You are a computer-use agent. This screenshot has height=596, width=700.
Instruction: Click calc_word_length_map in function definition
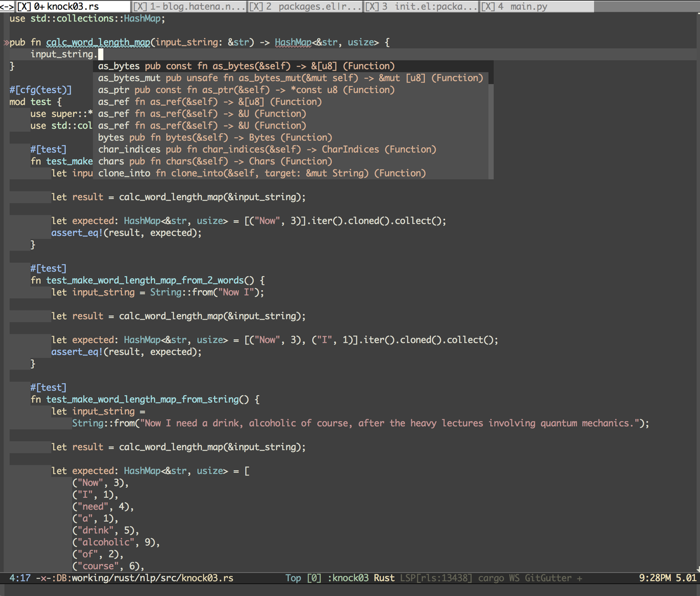(98, 42)
